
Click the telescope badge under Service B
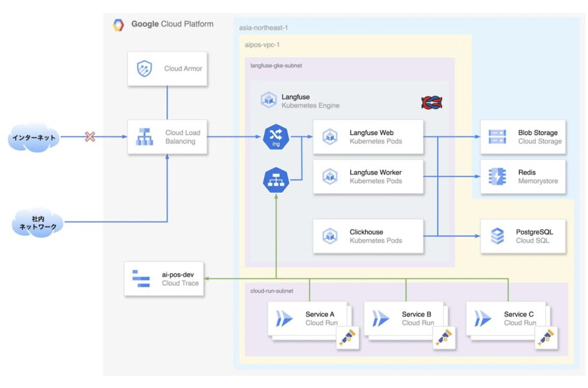click(x=444, y=338)
